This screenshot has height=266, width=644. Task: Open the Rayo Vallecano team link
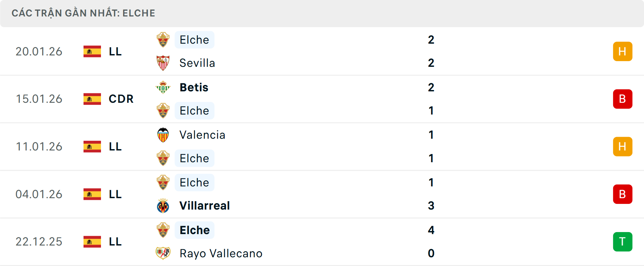pos(221,254)
